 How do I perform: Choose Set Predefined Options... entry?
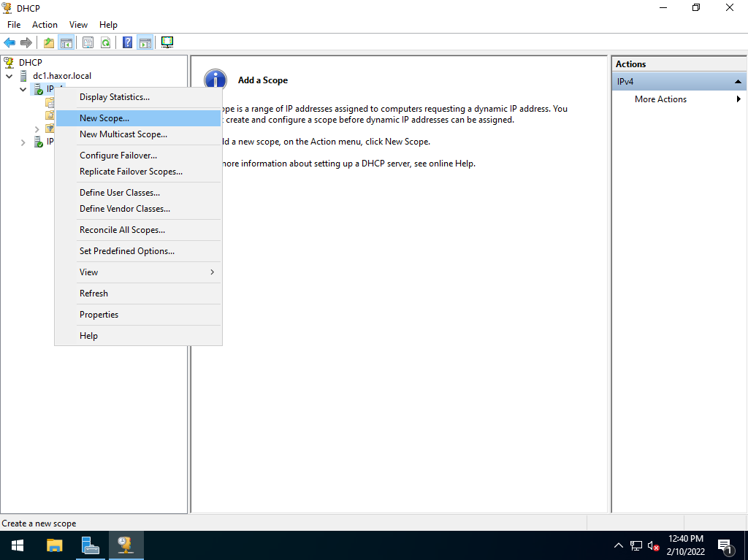click(x=138, y=251)
